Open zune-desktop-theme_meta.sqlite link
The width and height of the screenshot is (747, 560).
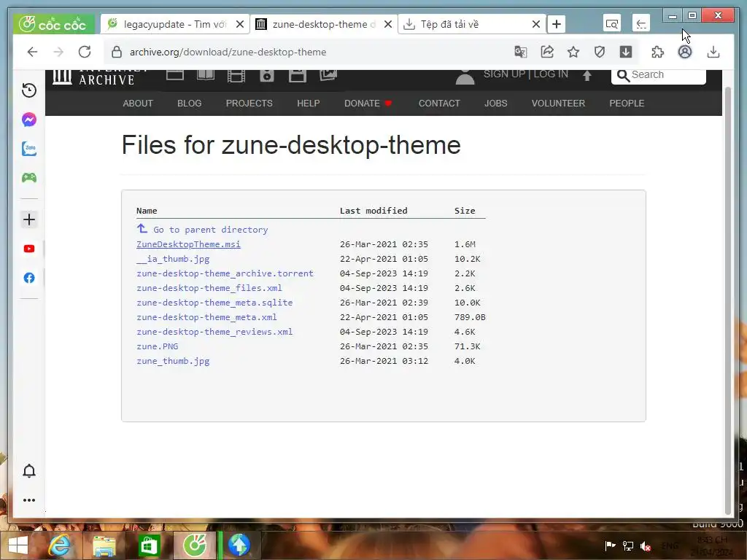tap(214, 303)
